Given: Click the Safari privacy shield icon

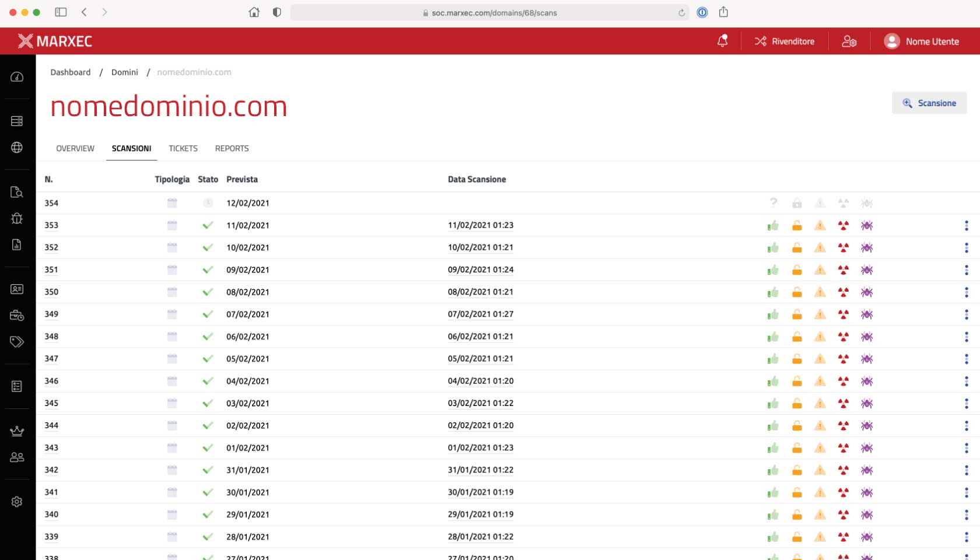Looking at the screenshot, I should (x=277, y=12).
